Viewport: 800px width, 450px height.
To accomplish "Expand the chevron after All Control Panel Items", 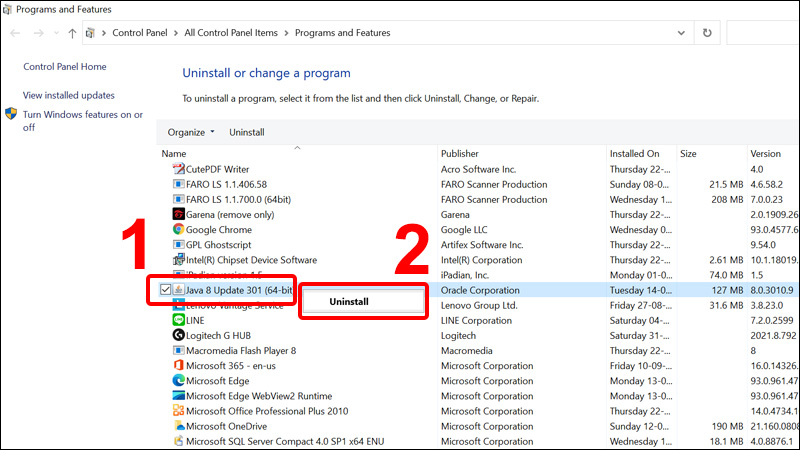I will 286,33.
